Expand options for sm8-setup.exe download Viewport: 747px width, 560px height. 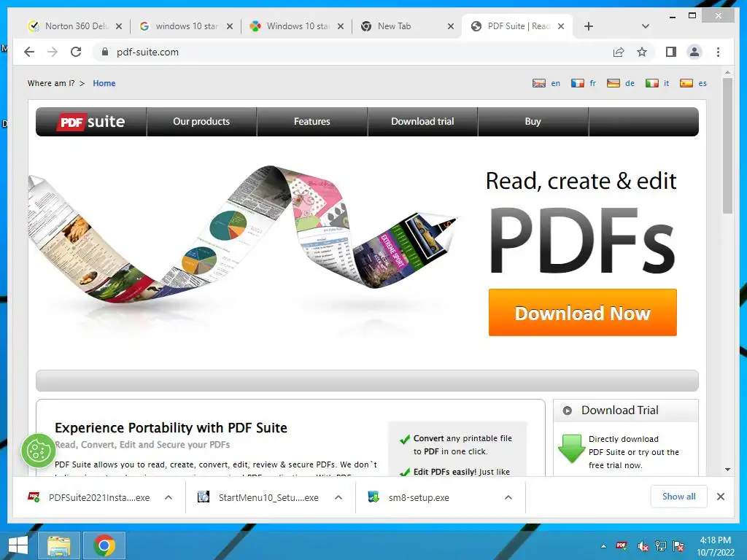click(508, 497)
